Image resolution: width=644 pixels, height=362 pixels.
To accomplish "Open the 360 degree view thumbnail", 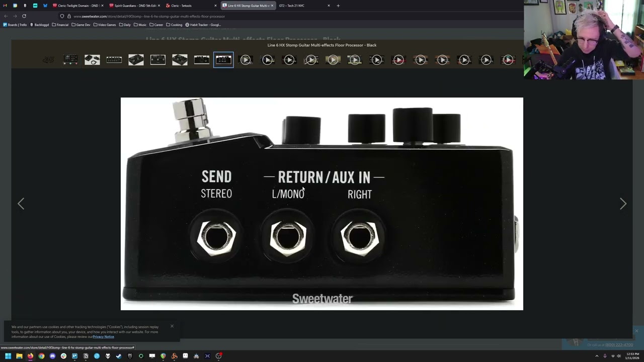I will [x=48, y=60].
